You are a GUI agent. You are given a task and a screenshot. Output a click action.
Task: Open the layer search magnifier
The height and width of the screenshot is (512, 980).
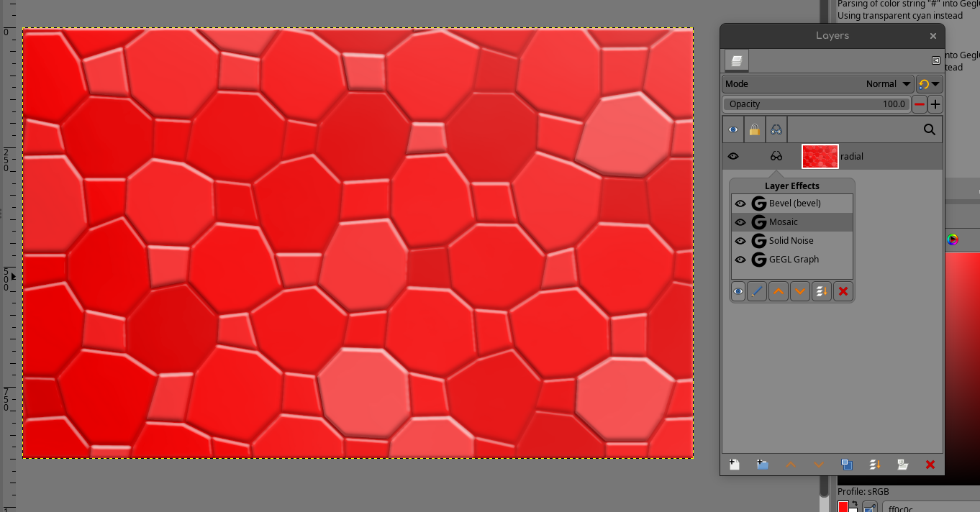pyautogui.click(x=930, y=129)
